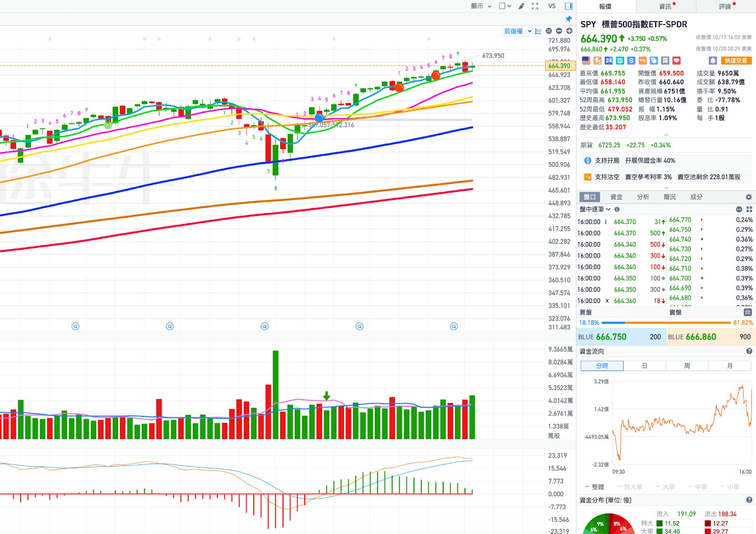This screenshot has width=756, height=534.
Task: Click the blue price tag icon
Action: point(654,60)
